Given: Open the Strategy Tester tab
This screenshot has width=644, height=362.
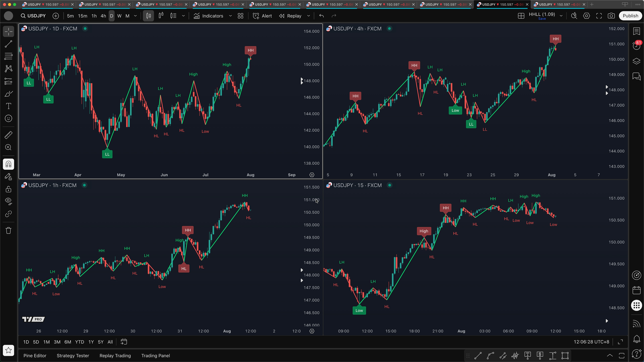Looking at the screenshot, I should pos(73,355).
